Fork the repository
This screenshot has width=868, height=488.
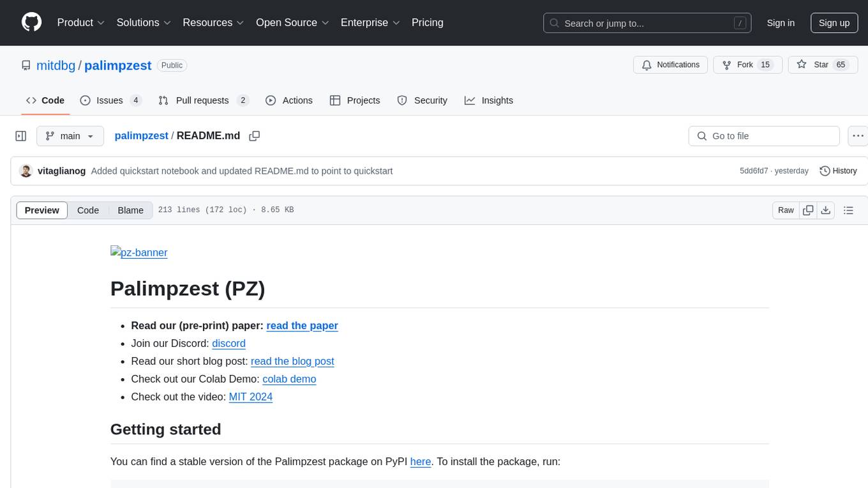747,65
